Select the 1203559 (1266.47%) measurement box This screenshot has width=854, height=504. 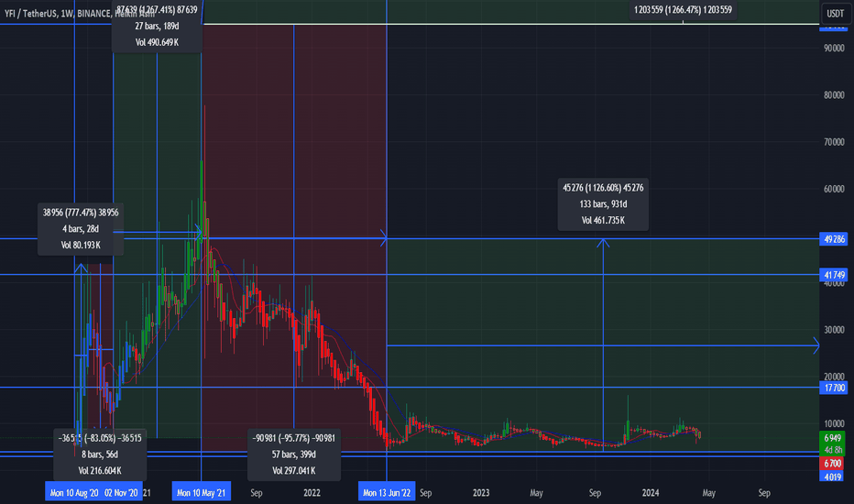(683, 10)
